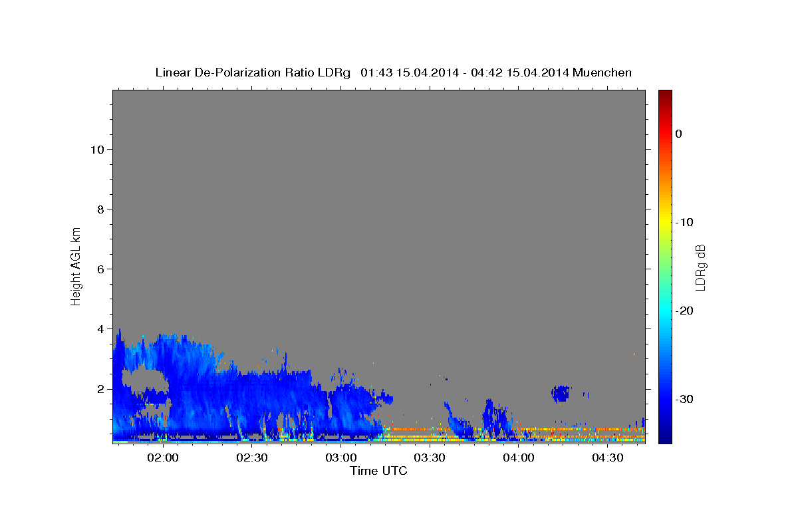Click the 02:30 time axis label
This screenshot has height=532, width=798.
(251, 458)
